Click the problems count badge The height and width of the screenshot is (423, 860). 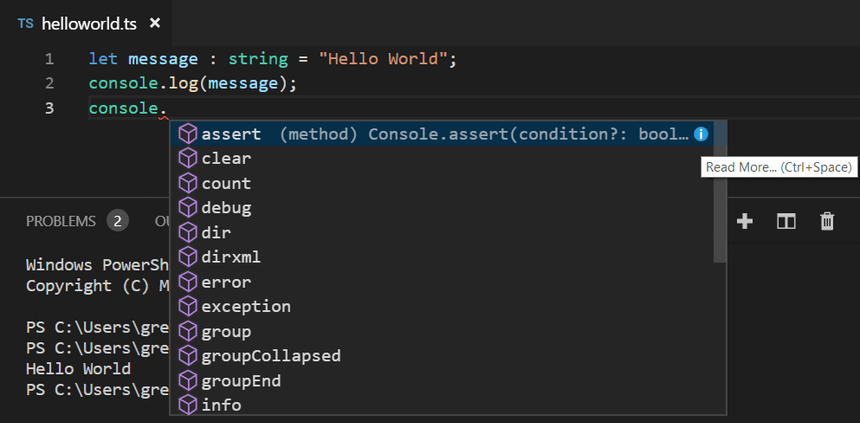tap(118, 221)
